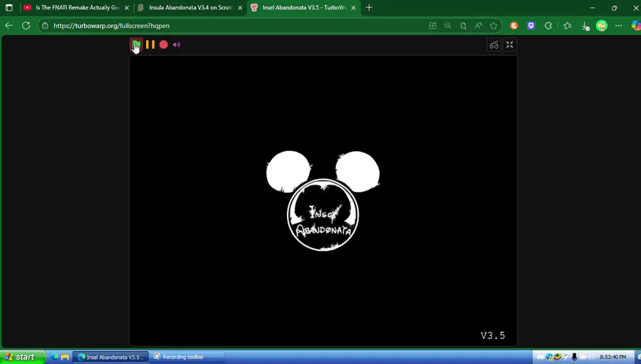Select the Insel Abandonata V3.5 taskbar button
Screen dimensions: 641x364
[x=110, y=357]
